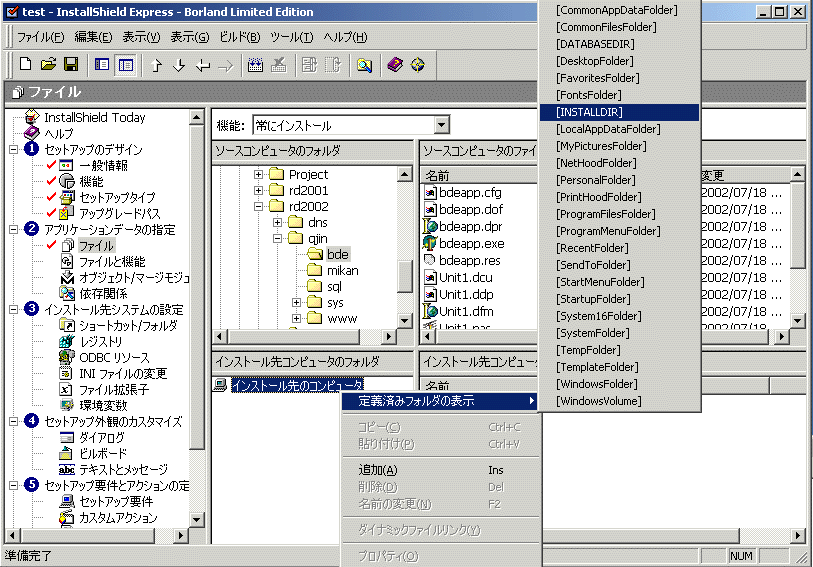This screenshot has height=567, width=813.
Task: Click the INI ファイルの変更 icon
Action: (x=66, y=373)
